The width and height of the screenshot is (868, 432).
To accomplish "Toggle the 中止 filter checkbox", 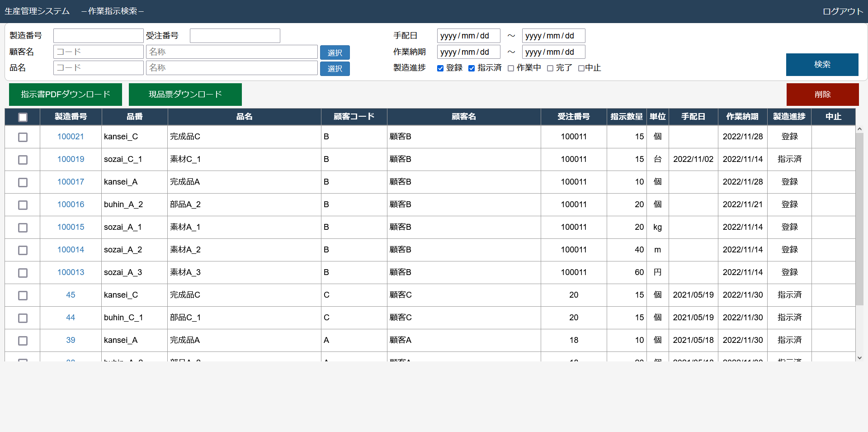I will [x=581, y=68].
